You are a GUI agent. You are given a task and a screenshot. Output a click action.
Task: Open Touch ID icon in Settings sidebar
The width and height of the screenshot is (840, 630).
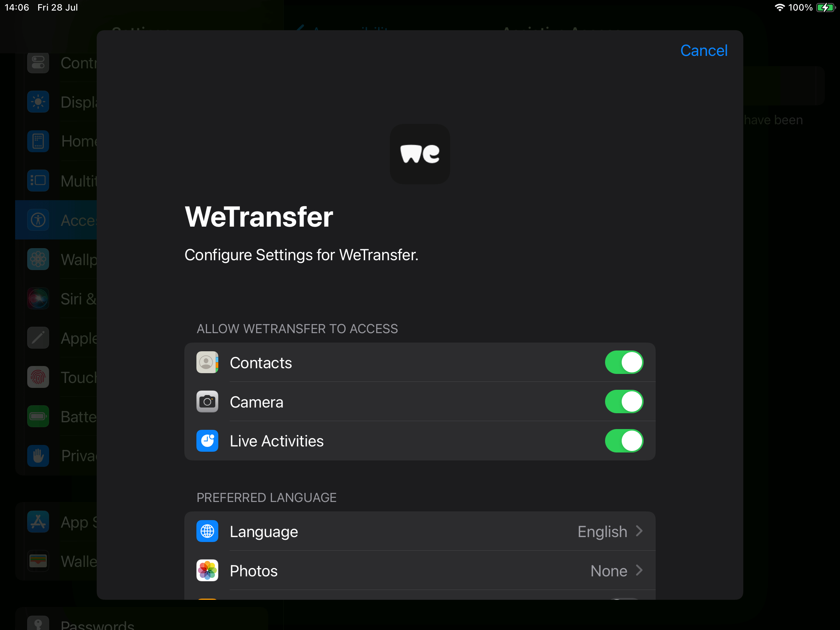coord(38,377)
